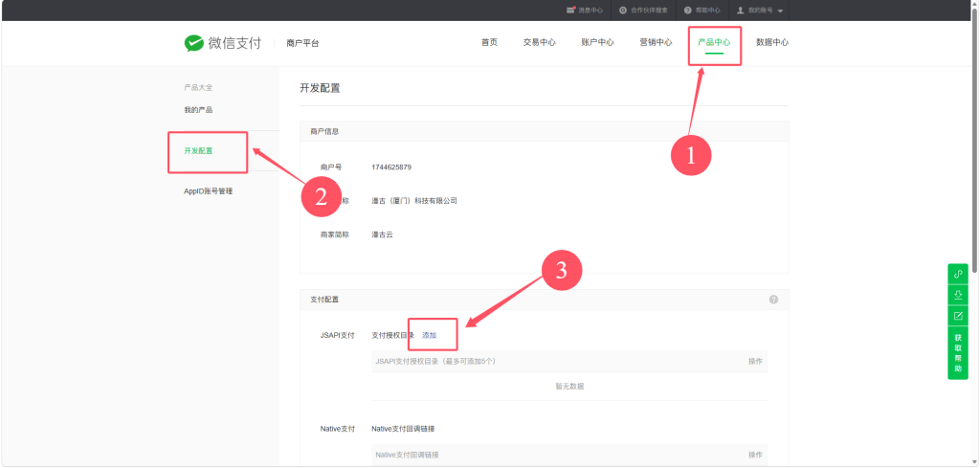Viewport: 980px width, 468px height.
Task: Open 账户中心 tab
Action: [x=597, y=42]
